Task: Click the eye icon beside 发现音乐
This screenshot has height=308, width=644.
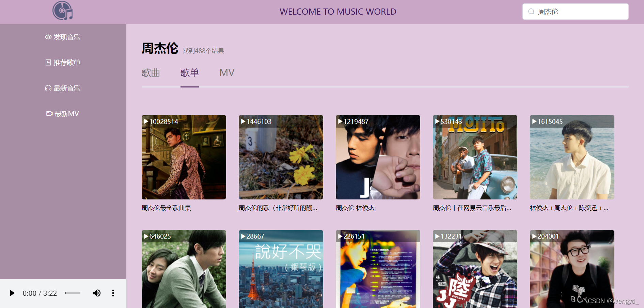Action: coord(48,37)
